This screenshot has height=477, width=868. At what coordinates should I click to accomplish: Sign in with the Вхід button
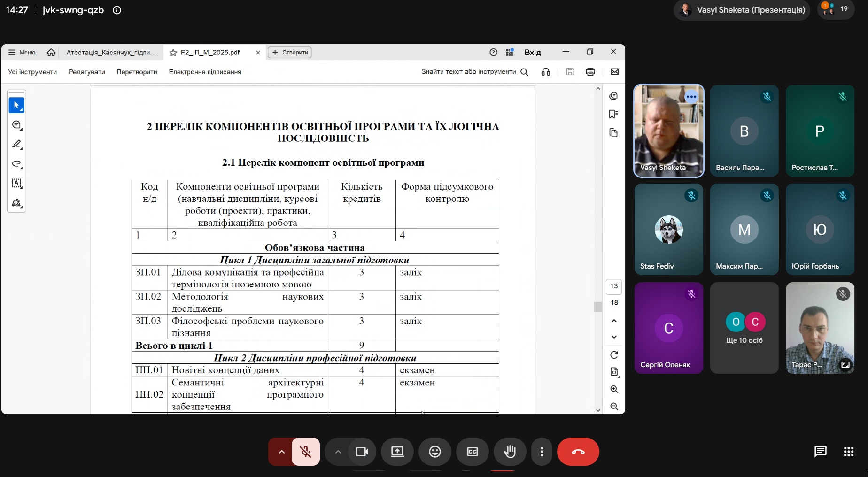tap(533, 53)
